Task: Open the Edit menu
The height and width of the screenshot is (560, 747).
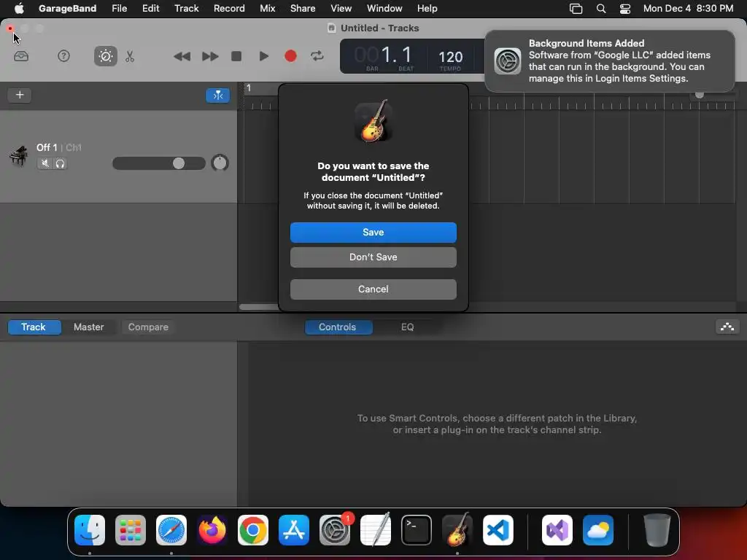Action: point(150,8)
